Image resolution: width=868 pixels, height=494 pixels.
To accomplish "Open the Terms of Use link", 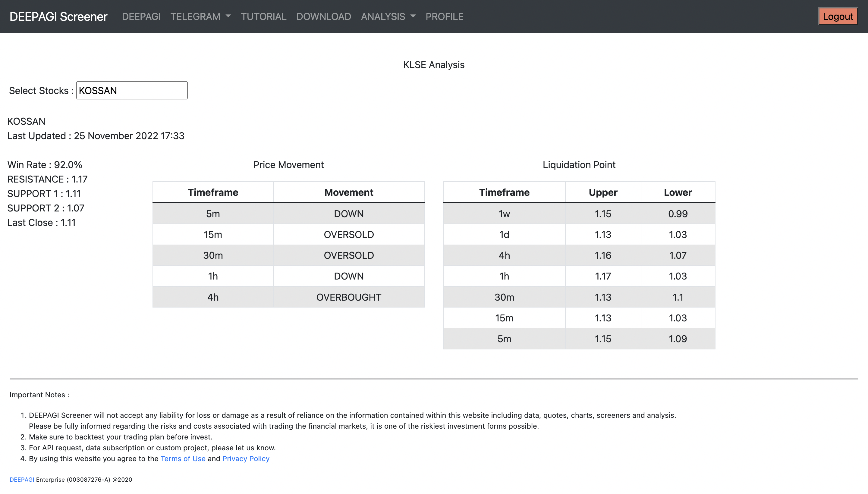I will click(x=183, y=458).
